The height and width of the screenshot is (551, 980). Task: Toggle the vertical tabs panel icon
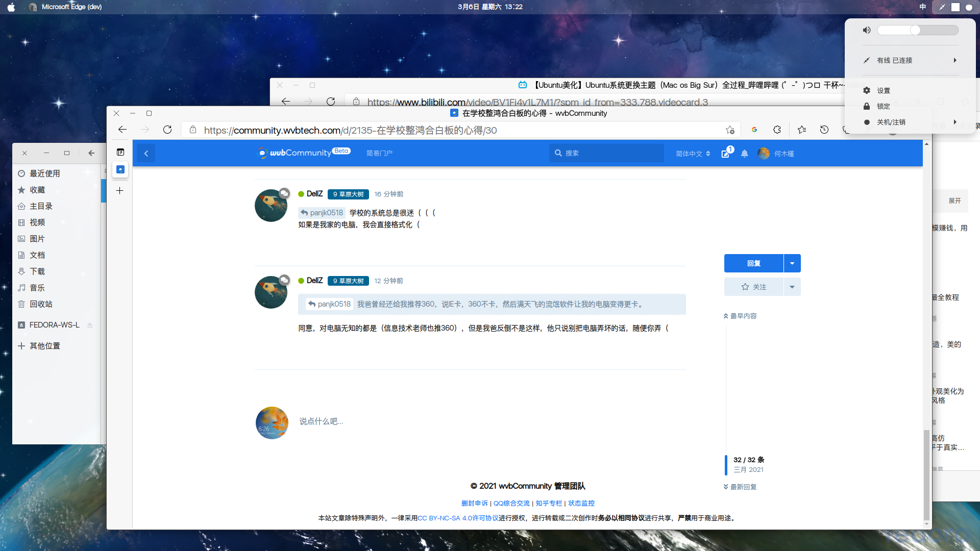[120, 152]
